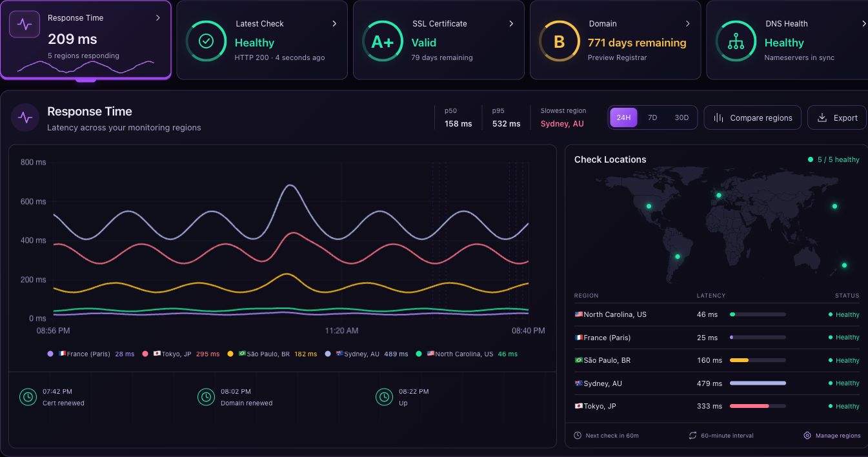Screen dimensions: 868x457
Task: Toggle Tokyo, JP series in chart legend
Action: (181, 354)
